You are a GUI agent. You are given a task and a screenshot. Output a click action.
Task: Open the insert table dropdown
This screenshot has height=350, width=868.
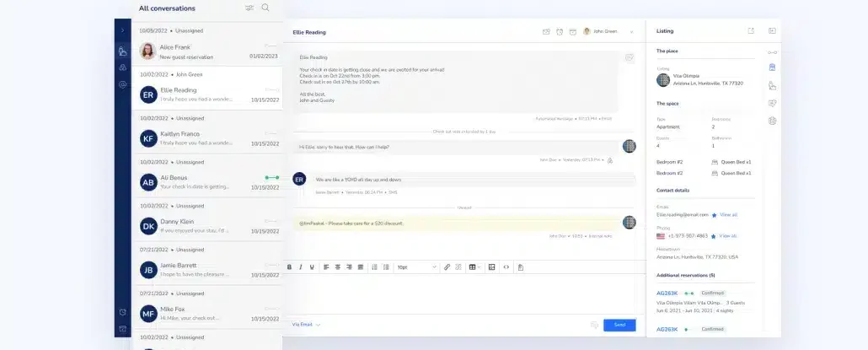(x=475, y=267)
